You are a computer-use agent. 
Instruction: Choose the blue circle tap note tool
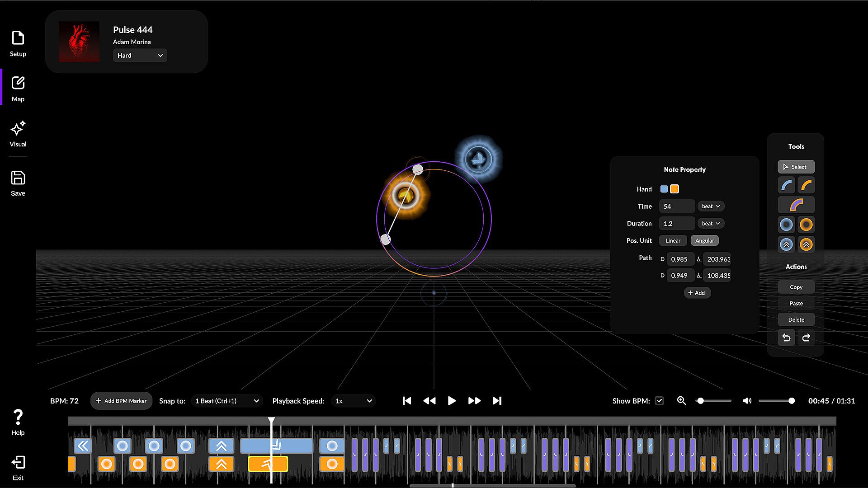(786, 225)
